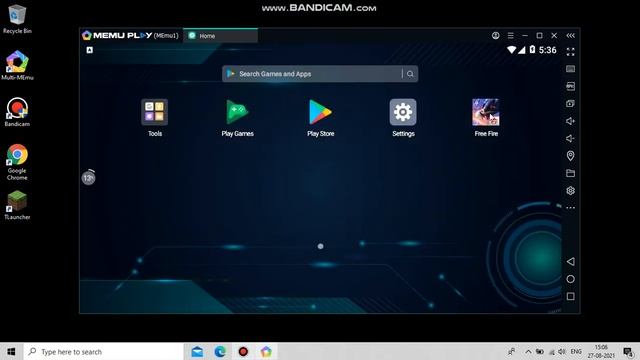The image size is (640, 360).
Task: Tap the Android home circle button
Action: coord(571,279)
